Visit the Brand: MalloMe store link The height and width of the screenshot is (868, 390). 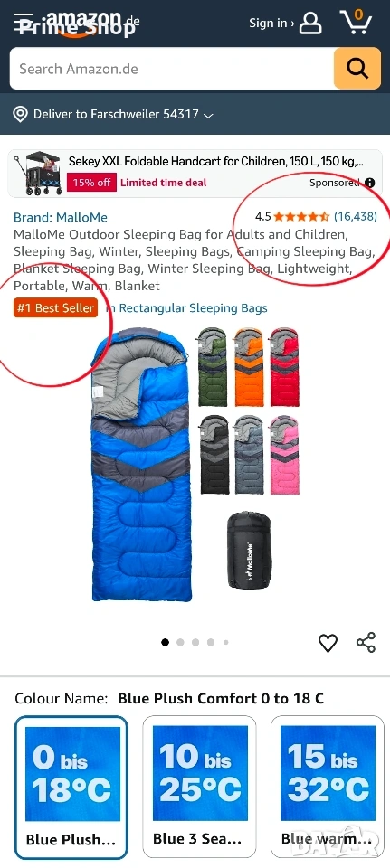coord(61,218)
